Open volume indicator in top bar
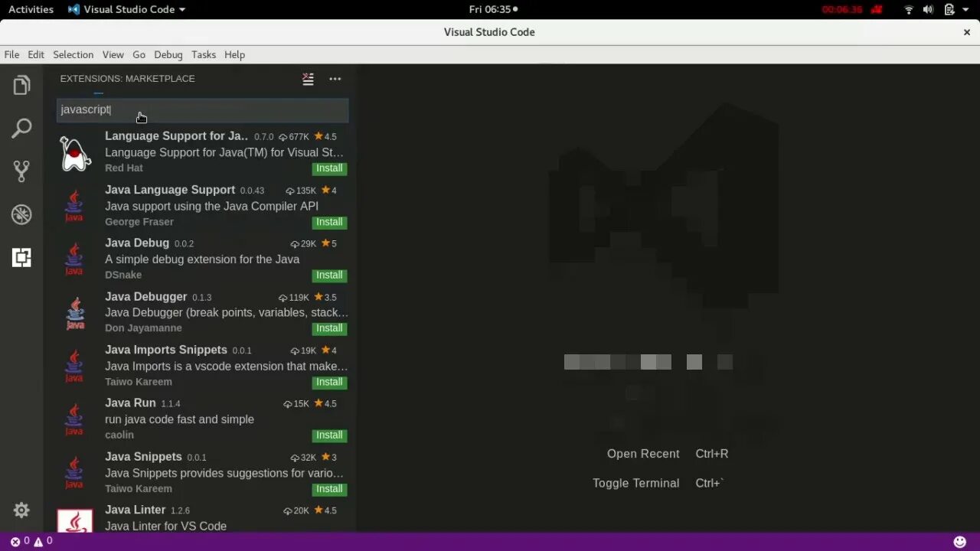Viewport: 980px width, 551px height. pos(929,10)
